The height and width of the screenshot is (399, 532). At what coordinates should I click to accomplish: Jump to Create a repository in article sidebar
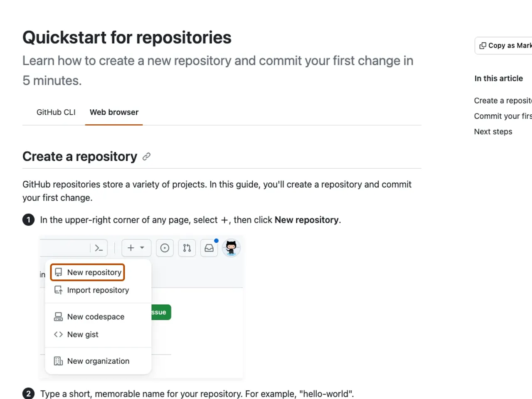[x=503, y=101]
